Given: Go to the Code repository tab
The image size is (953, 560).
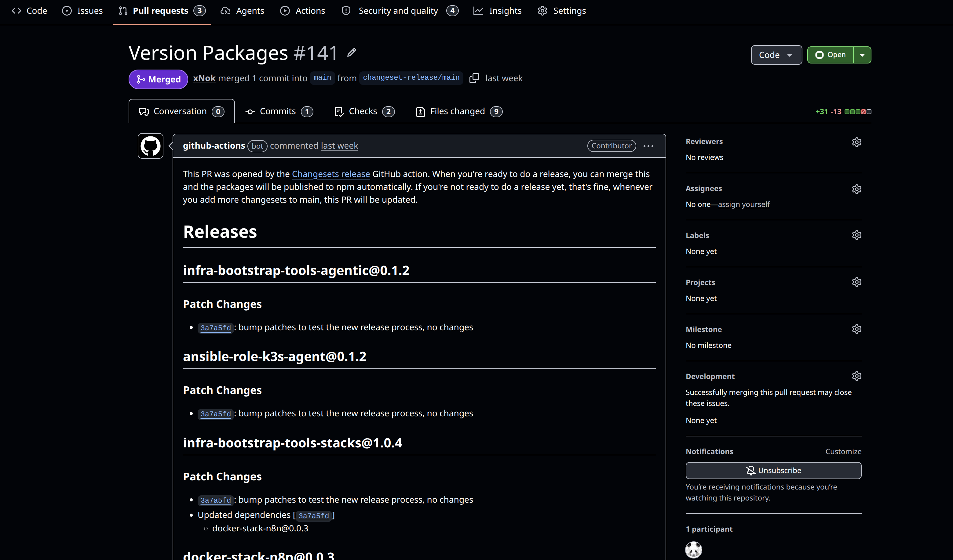Looking at the screenshot, I should click(30, 11).
